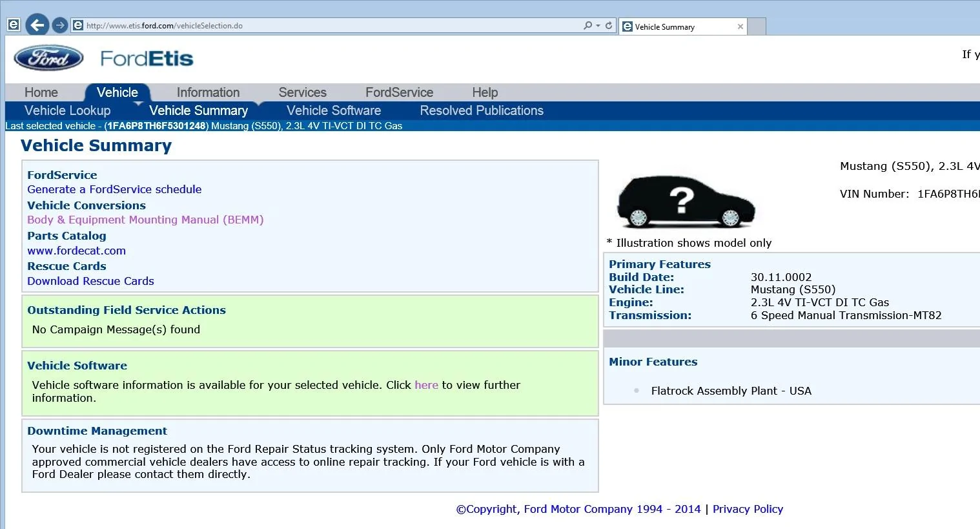
Task: Go to Vehicle Lookup submenu
Action: point(67,110)
